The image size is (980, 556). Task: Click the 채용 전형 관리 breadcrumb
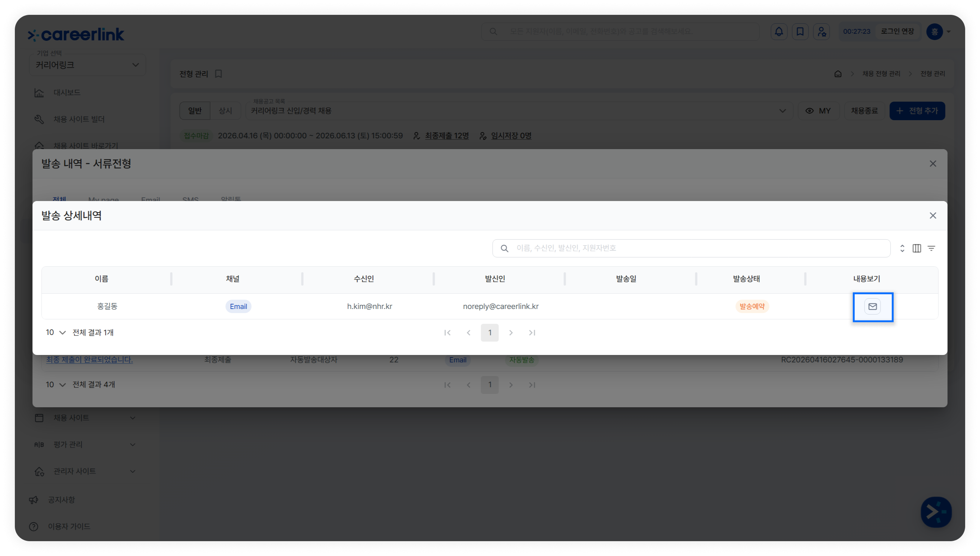tap(881, 74)
